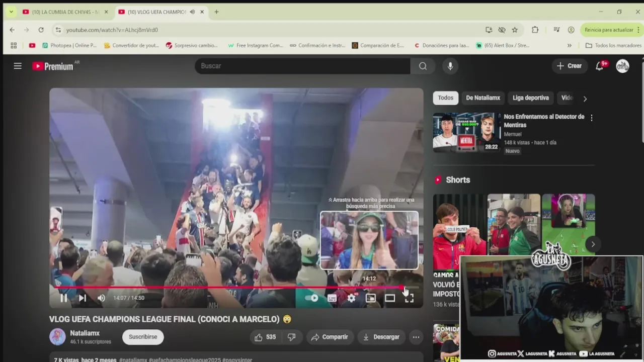Mute the VLOG UEFA tab audio icon
Image resolution: width=644 pixels, height=362 pixels.
coord(192,12)
